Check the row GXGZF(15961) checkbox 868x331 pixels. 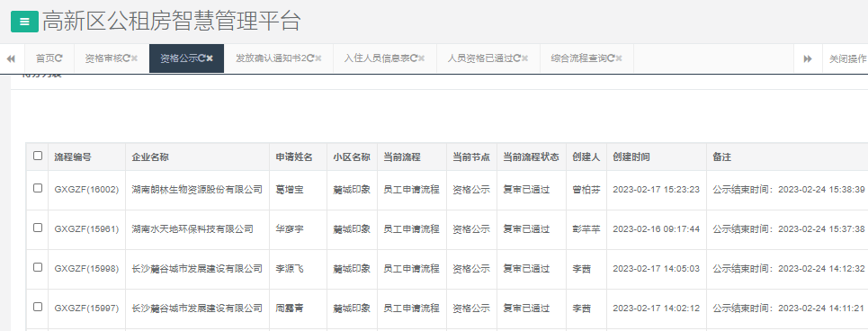coord(38,228)
